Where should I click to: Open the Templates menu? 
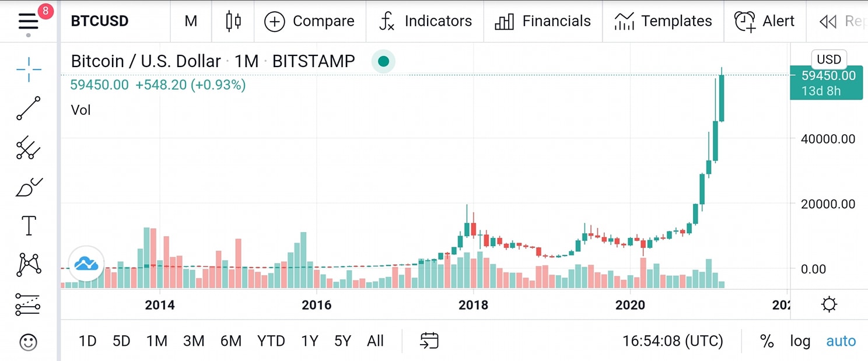pos(663,21)
